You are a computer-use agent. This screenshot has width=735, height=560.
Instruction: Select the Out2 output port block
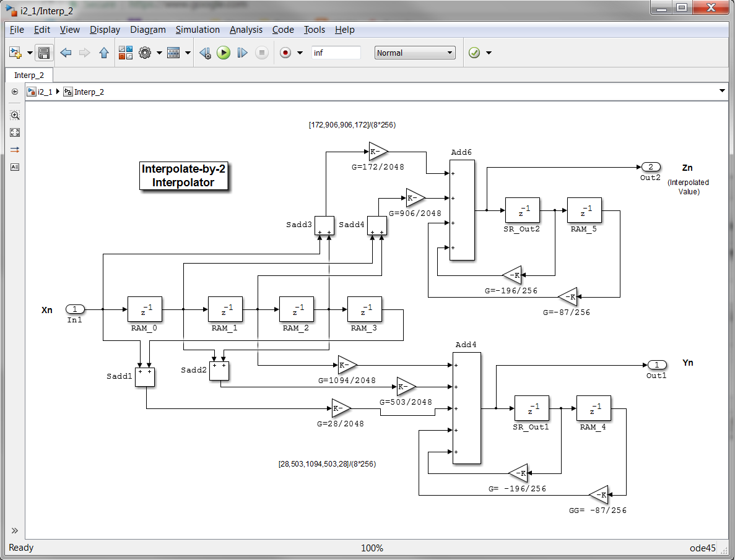point(651,167)
